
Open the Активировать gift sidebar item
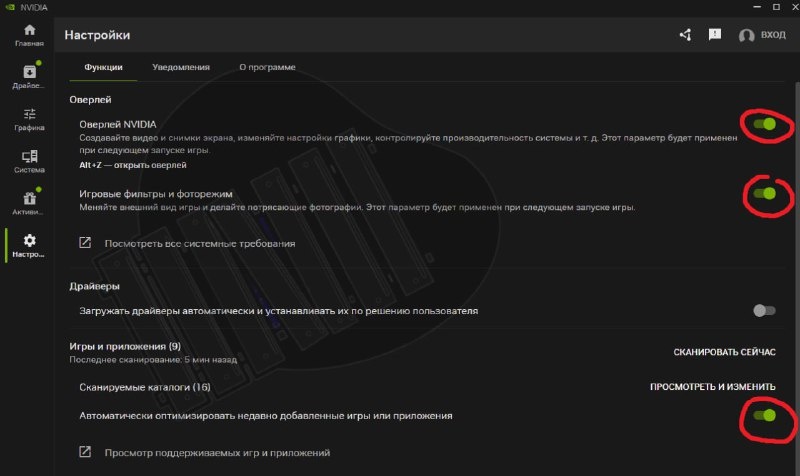pyautogui.click(x=29, y=203)
